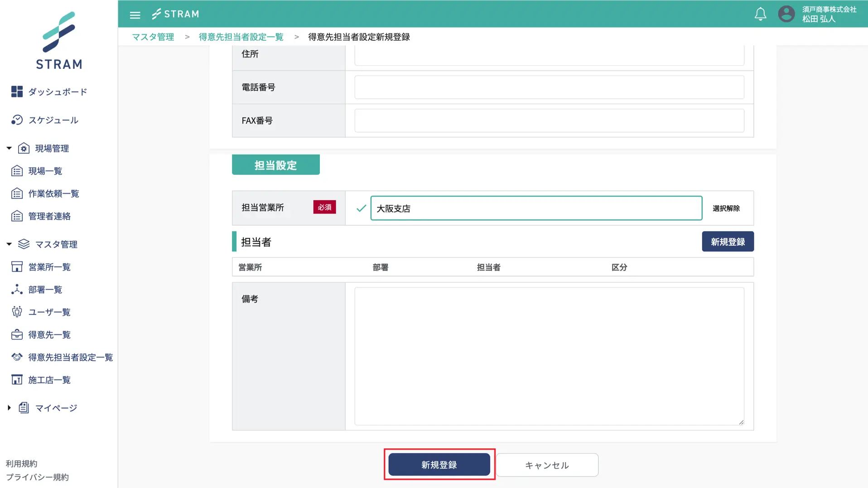Click into the 備考 text area
This screenshot has height=488, width=868.
[549, 356]
